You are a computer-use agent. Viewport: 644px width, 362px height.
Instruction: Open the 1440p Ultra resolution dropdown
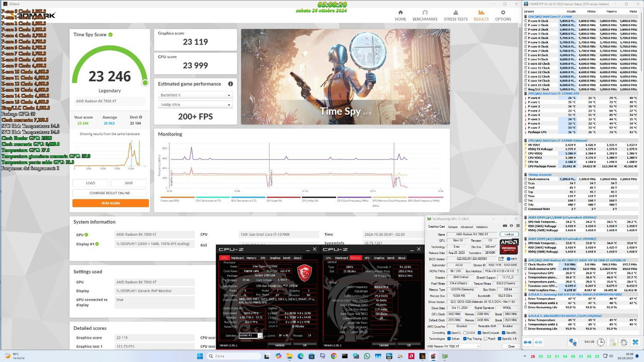point(195,105)
